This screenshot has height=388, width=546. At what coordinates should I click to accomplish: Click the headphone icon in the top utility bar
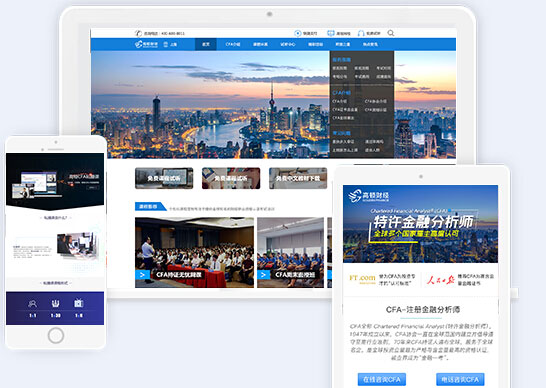[361, 33]
